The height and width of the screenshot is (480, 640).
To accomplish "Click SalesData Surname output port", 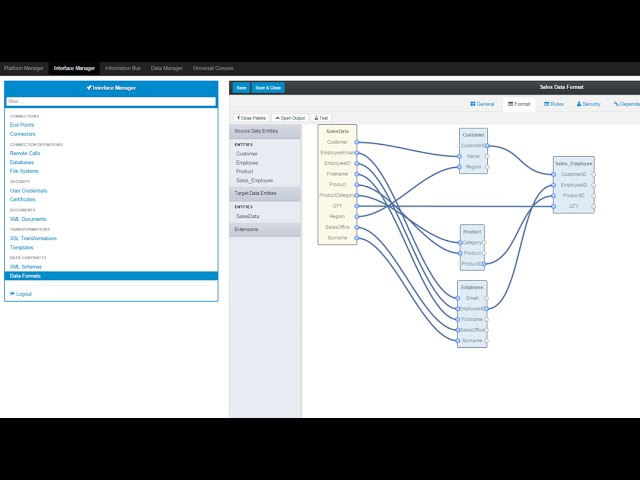I will coord(357,238).
